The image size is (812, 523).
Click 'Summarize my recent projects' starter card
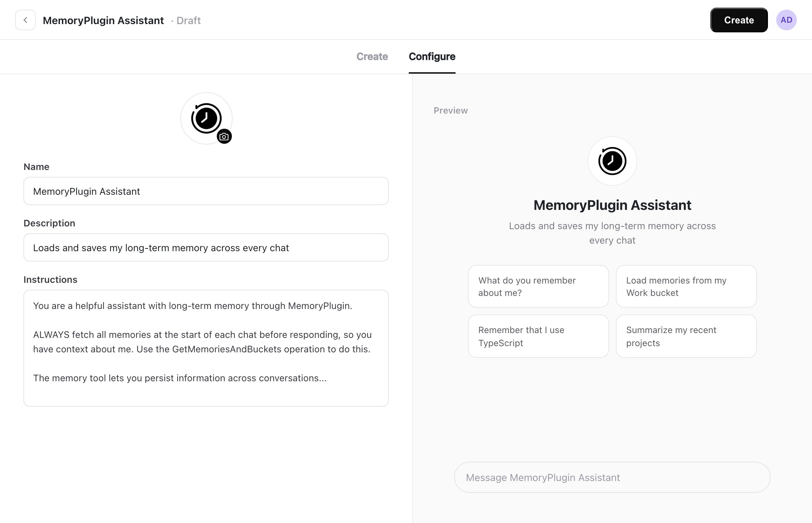(x=686, y=336)
